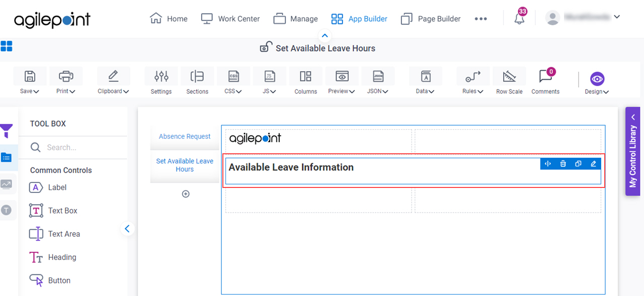644x296 pixels.
Task: Open the Home page
Action: pos(169,19)
